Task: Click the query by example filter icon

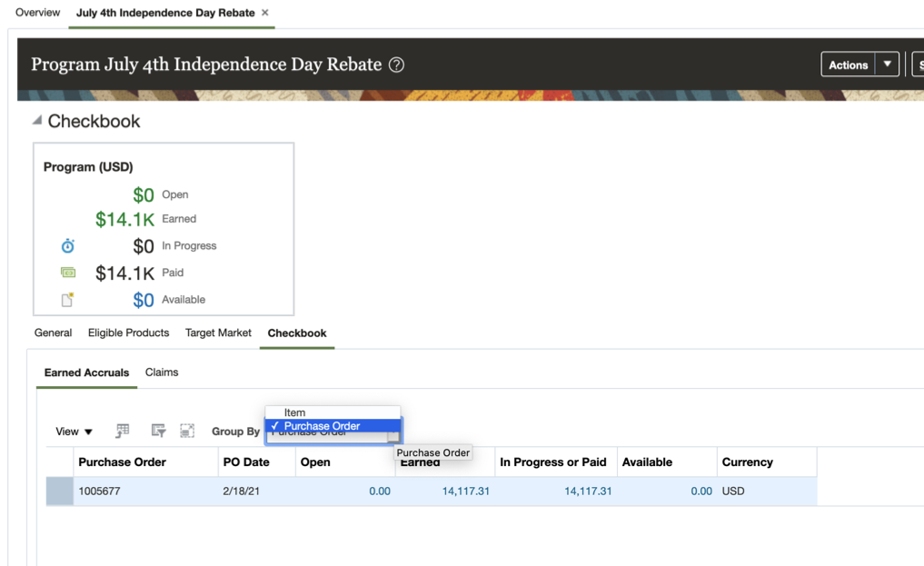Action: pyautogui.click(x=158, y=431)
